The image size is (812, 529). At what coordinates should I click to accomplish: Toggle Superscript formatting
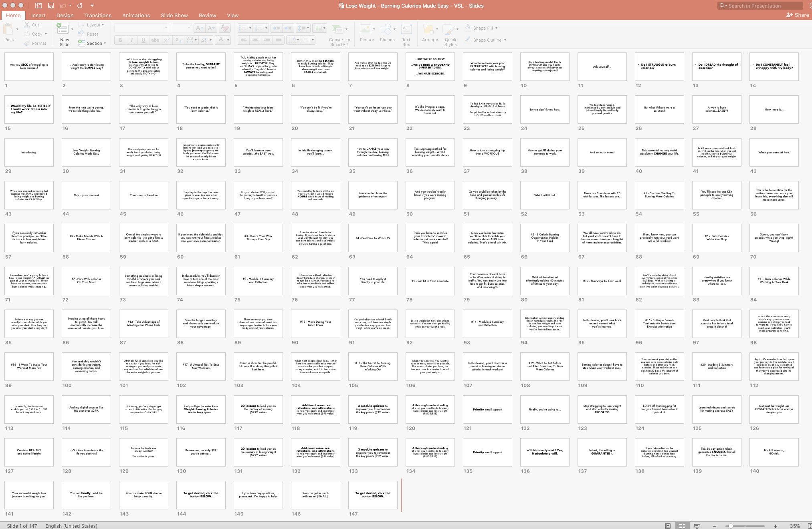167,40
